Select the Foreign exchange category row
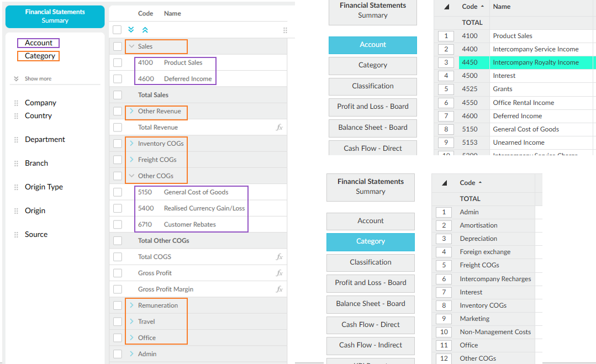Screen dimensions: 596x364 tap(484, 252)
